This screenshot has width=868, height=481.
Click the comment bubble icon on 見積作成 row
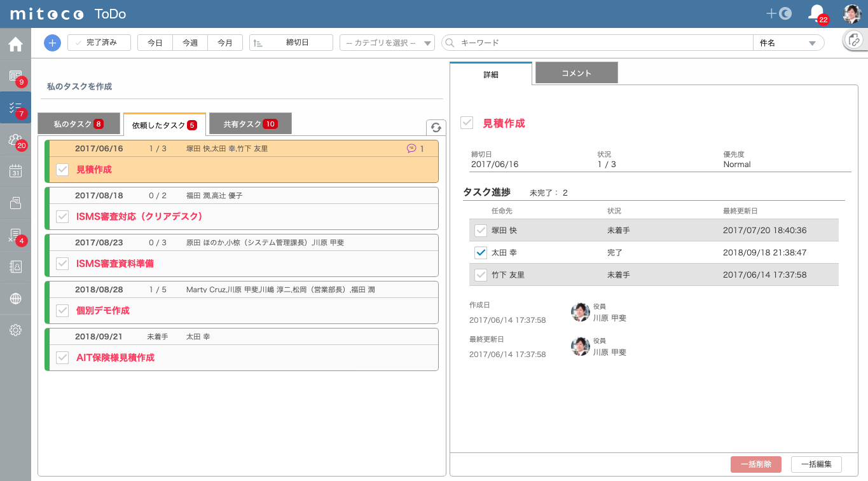[x=411, y=149]
